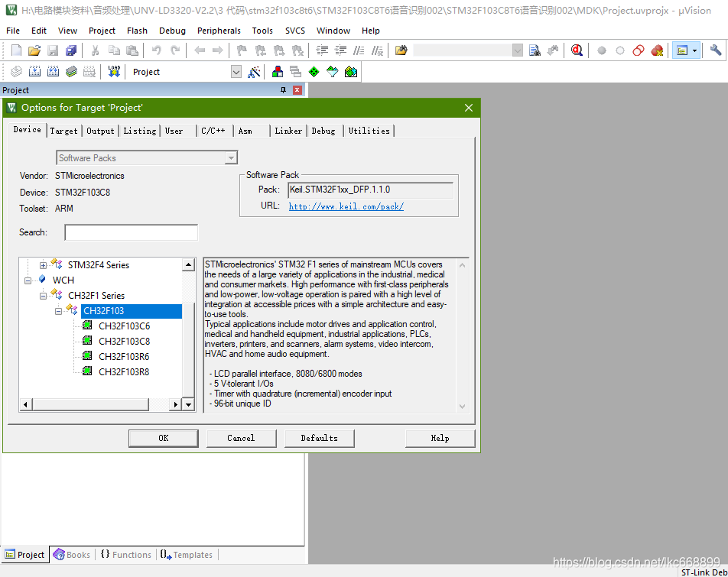This screenshot has width=728, height=577.
Task: Open the File menu
Action: click(13, 31)
